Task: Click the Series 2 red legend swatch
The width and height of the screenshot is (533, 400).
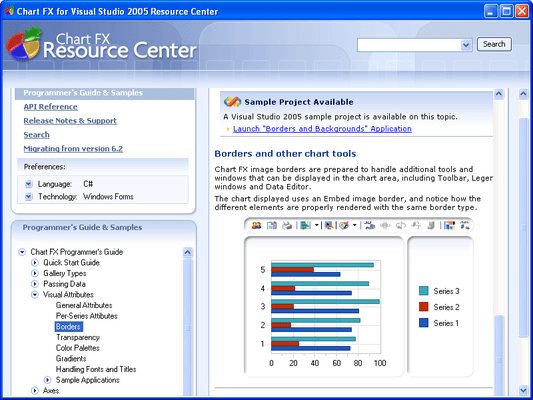Action: pyautogui.click(x=424, y=307)
